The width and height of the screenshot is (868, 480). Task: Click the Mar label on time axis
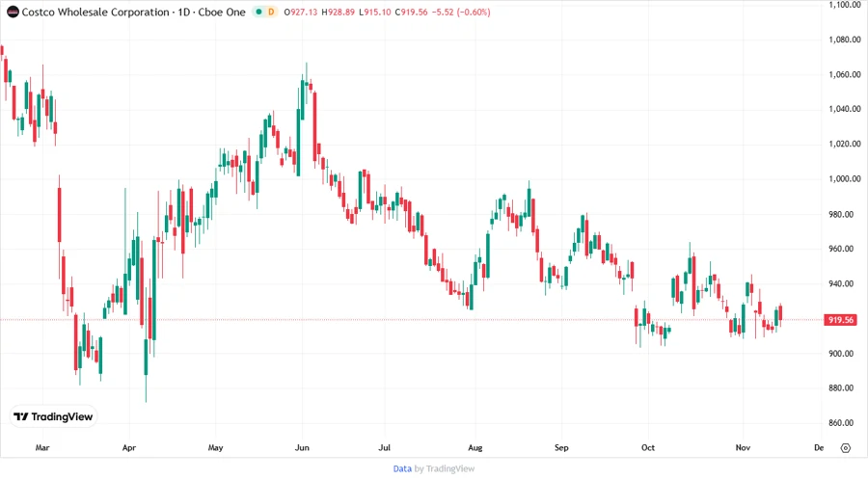coord(42,447)
